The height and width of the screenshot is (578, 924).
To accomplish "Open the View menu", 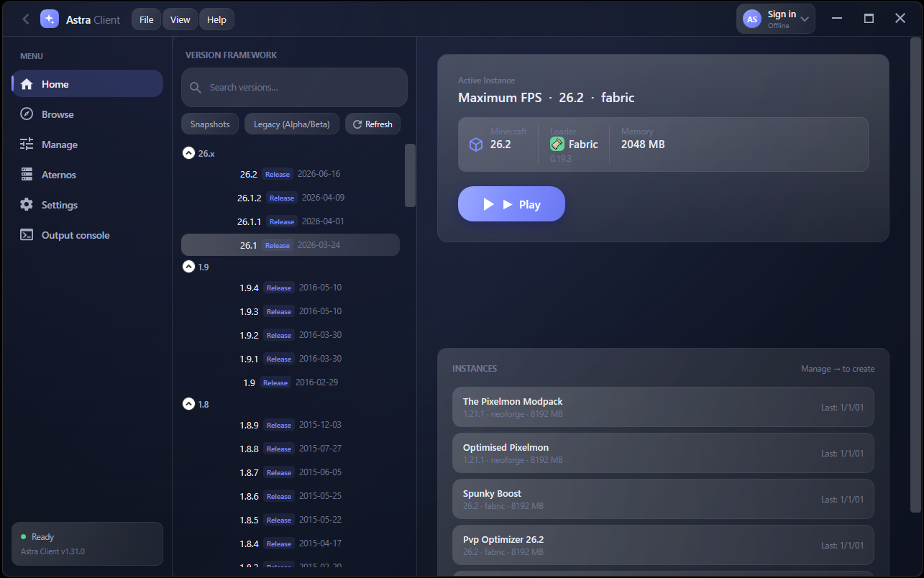I will click(180, 19).
